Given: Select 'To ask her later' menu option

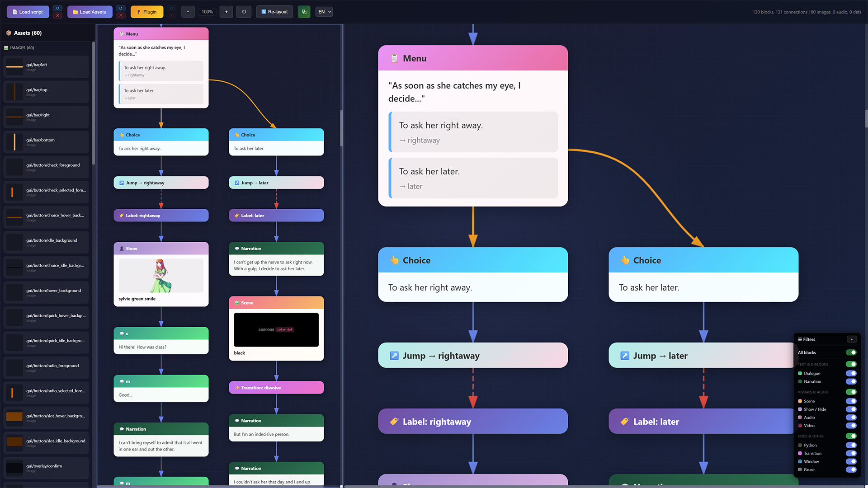Looking at the screenshot, I should point(473,178).
